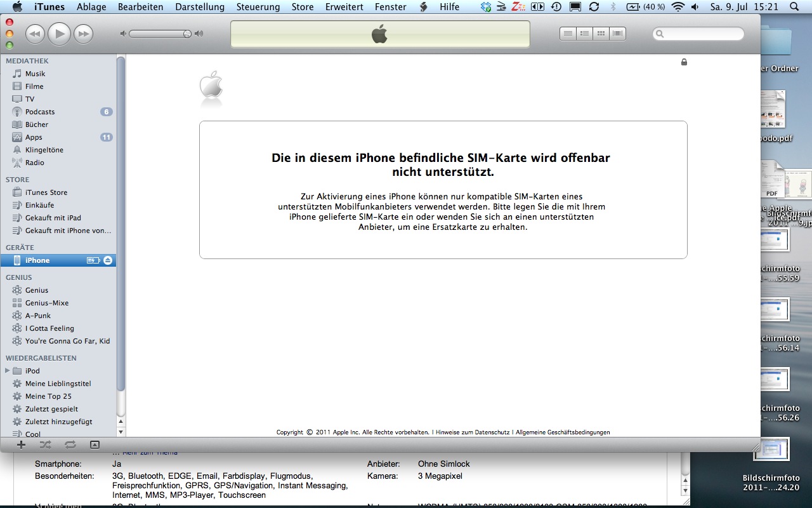Screen dimensions: 812x508
Task: Open the scripts menu icon
Action: click(423, 7)
